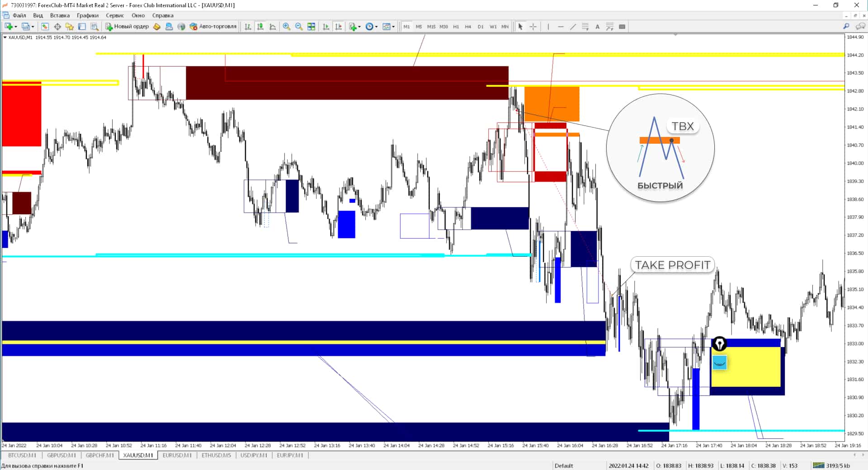
Task: Click the Zoom Out magnifier icon
Action: [x=298, y=27]
